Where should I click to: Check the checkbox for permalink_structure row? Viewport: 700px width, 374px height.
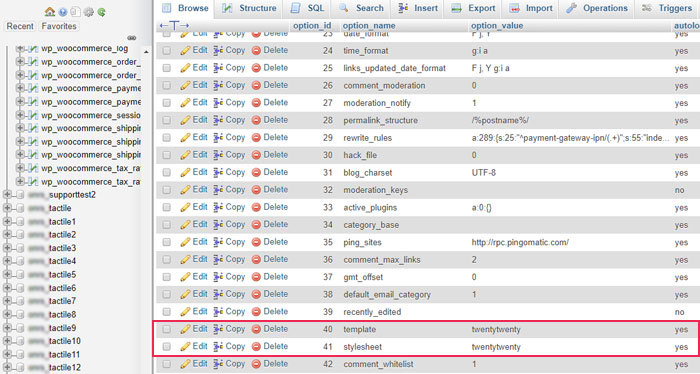pos(167,120)
